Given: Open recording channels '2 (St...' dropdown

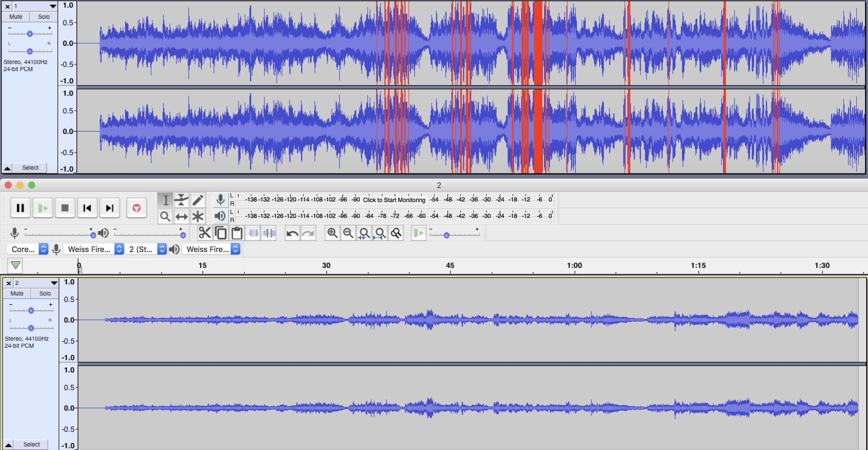Looking at the screenshot, I should click(x=146, y=249).
